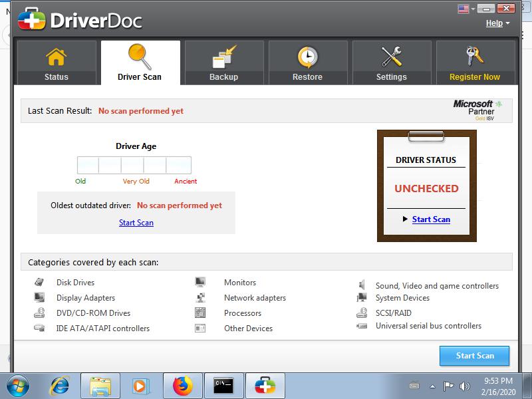Click Start Scan link in Driver Status clipboard

[x=431, y=219]
